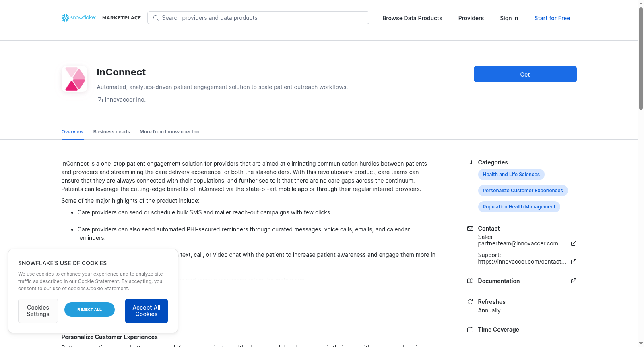Click the "SNOWFLAKE'S USE OF COOKIES" heading
Image resolution: width=644 pixels, height=347 pixels.
pyautogui.click(x=62, y=263)
